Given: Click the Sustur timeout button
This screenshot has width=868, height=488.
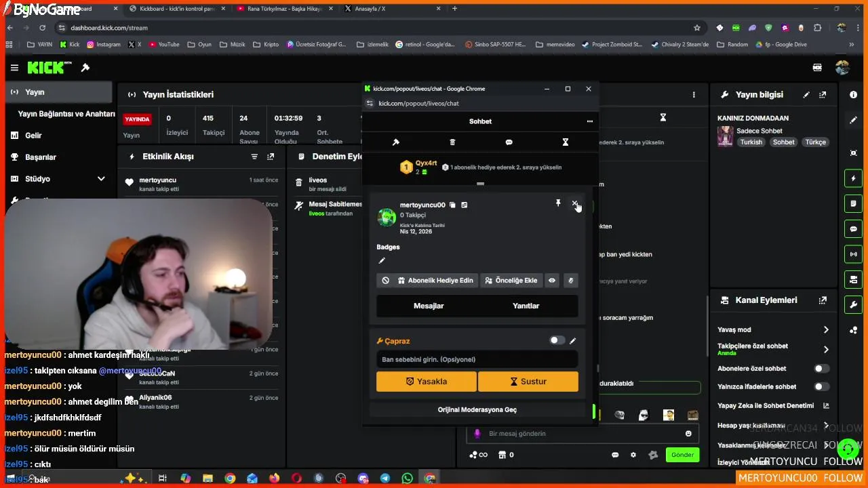Looking at the screenshot, I should 528,382.
